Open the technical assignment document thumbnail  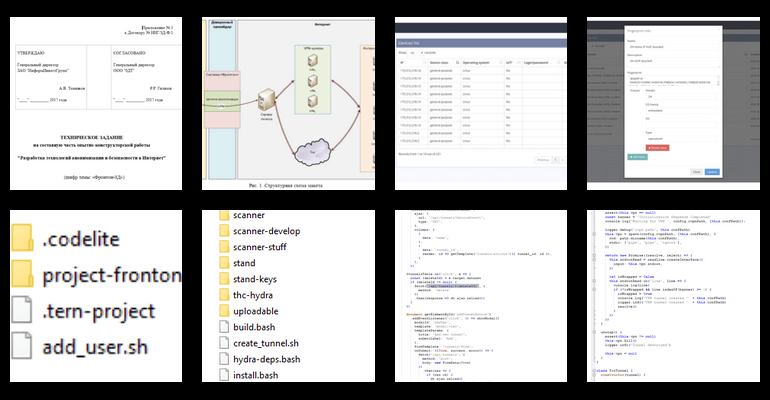coord(96,104)
